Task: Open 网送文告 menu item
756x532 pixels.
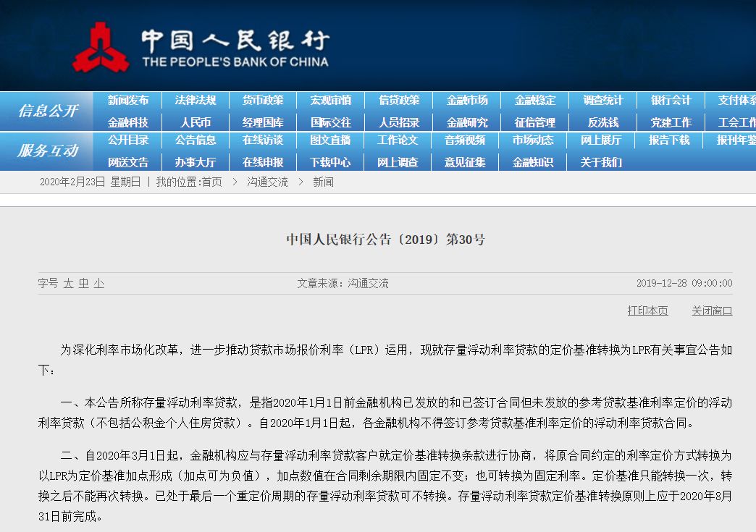Action: tap(127, 162)
